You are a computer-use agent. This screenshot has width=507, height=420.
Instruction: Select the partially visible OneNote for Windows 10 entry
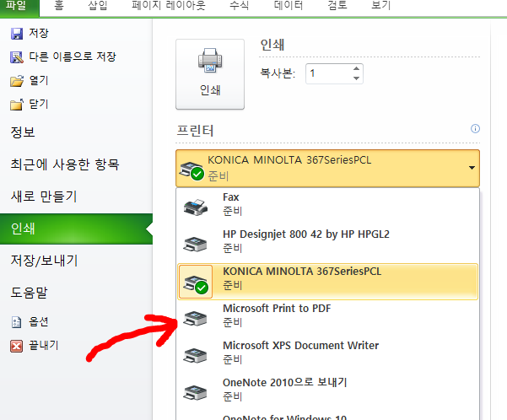327,416
